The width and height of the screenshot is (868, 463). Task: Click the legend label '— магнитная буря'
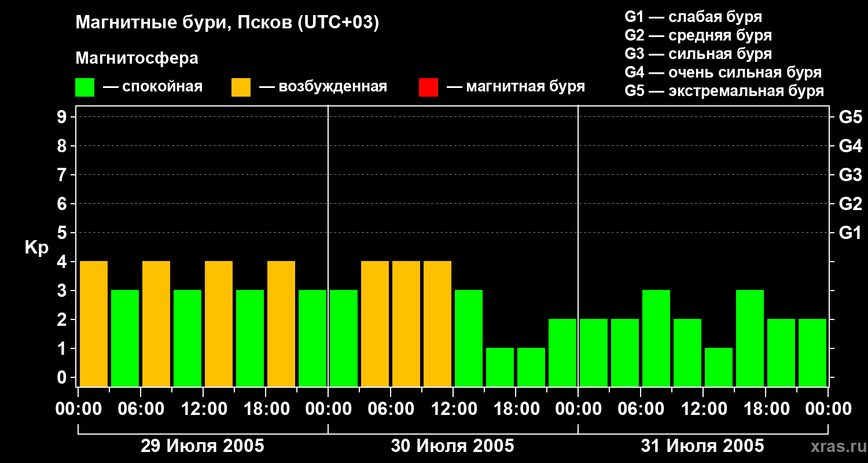[516, 87]
